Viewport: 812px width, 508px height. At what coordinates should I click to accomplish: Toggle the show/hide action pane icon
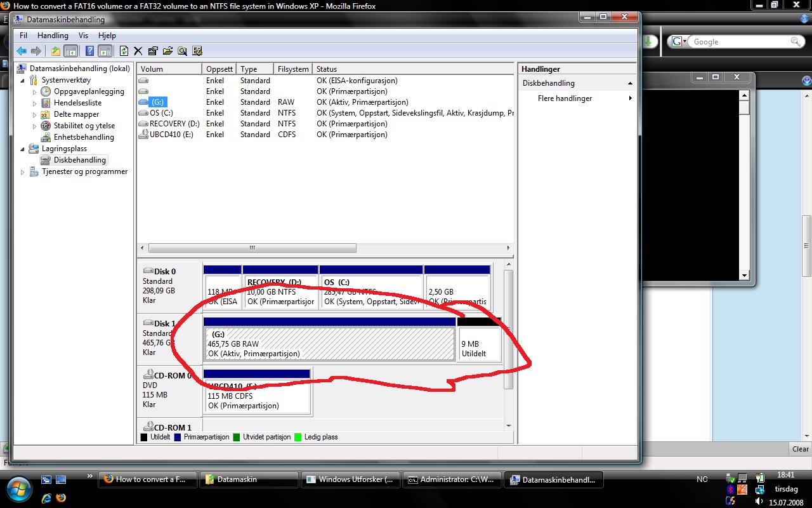[x=105, y=51]
